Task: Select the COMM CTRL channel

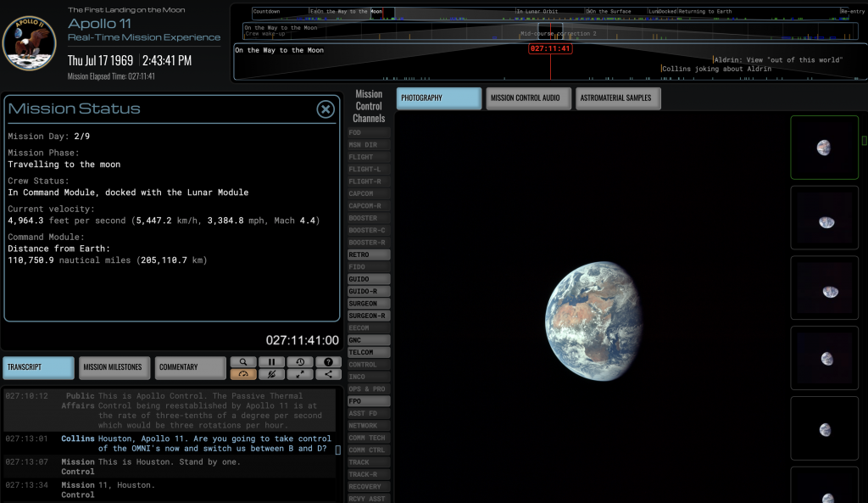Action: 369,450
